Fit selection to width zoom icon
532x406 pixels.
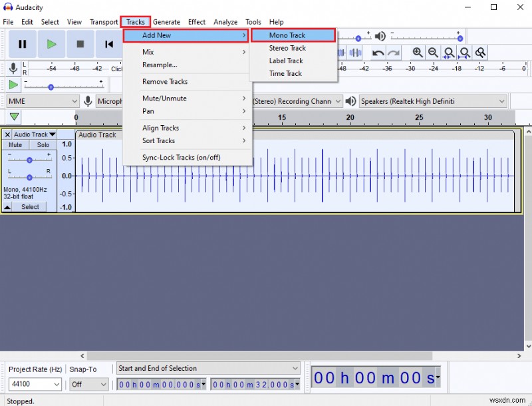449,53
